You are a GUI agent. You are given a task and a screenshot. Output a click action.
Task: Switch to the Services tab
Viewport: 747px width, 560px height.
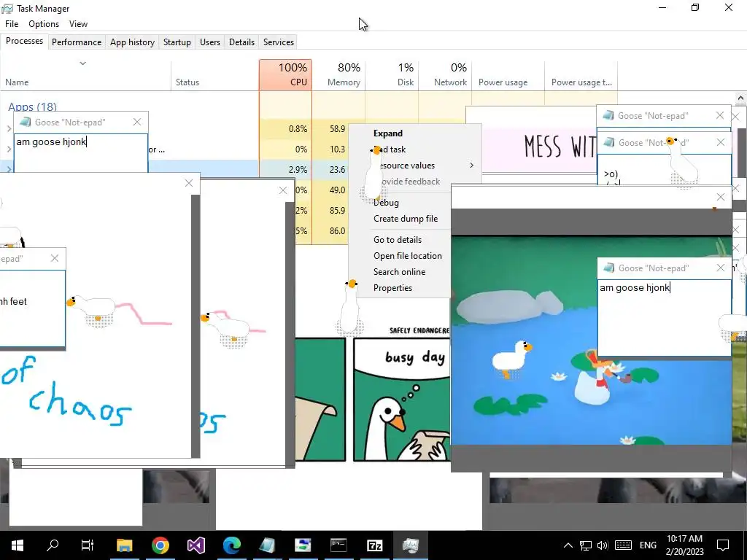[x=279, y=42]
